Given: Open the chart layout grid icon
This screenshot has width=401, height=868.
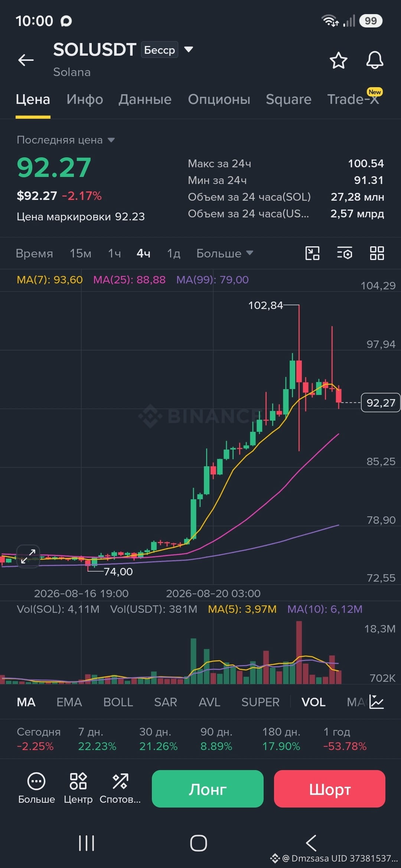Looking at the screenshot, I should (x=377, y=253).
